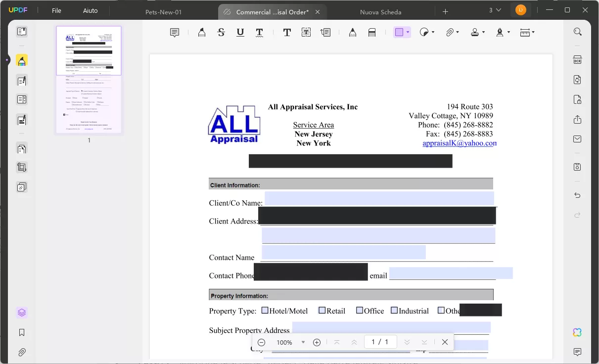Close the floating page navigation bar
The height and width of the screenshot is (364, 599).
coord(445,342)
